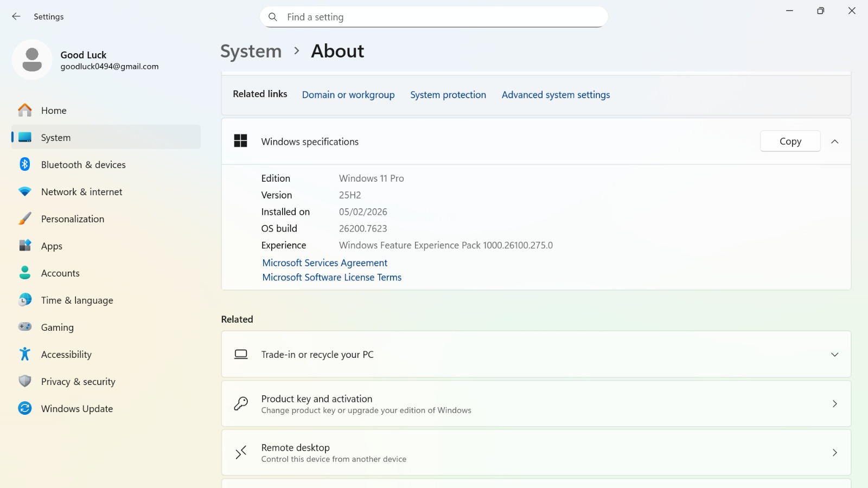
Task: Click the Apps icon in sidebar
Action: (25, 246)
